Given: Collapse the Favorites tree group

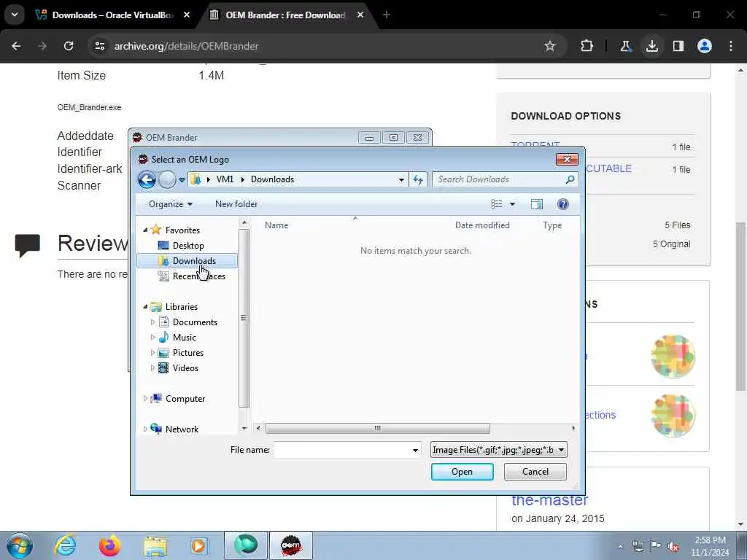Looking at the screenshot, I should pos(145,230).
